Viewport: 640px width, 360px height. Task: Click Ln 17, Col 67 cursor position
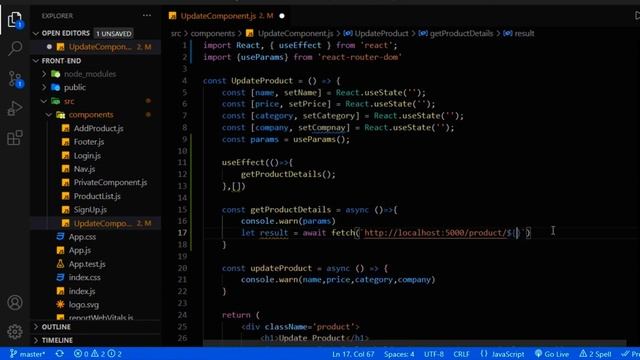click(x=353, y=354)
